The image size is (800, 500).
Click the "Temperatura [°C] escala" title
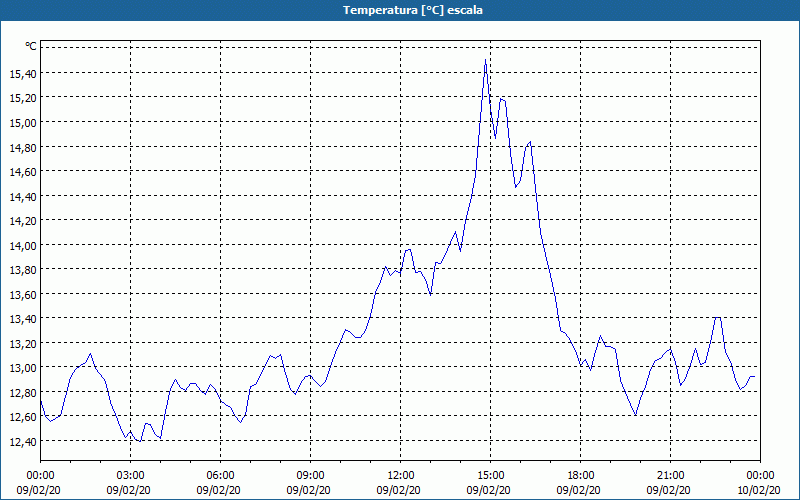[413, 10]
